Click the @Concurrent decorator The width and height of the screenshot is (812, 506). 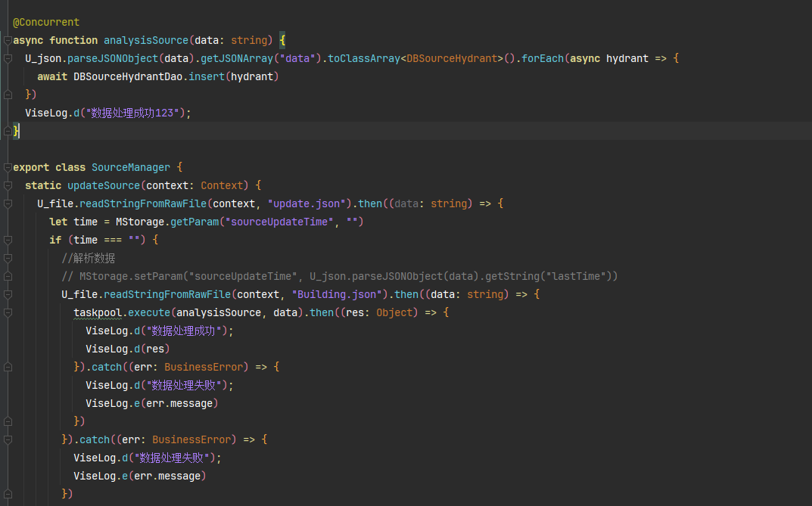tap(46, 22)
